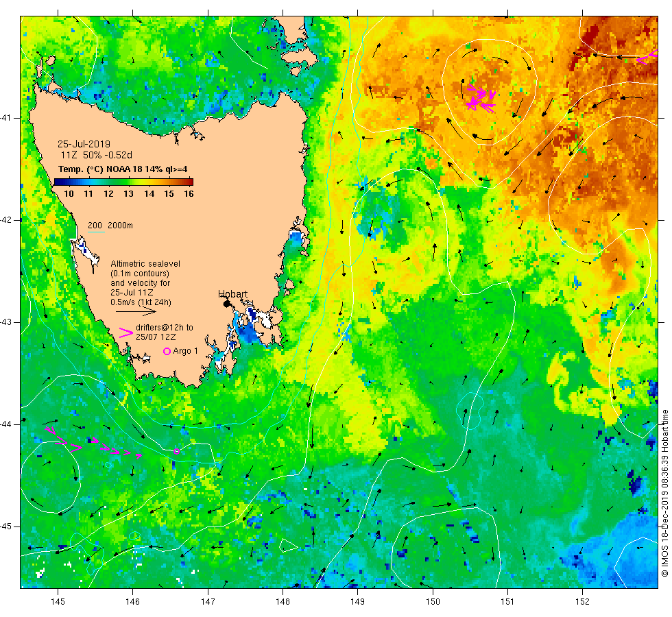
Task: Click the 'and velocity for' legend text
Action: 141,283
